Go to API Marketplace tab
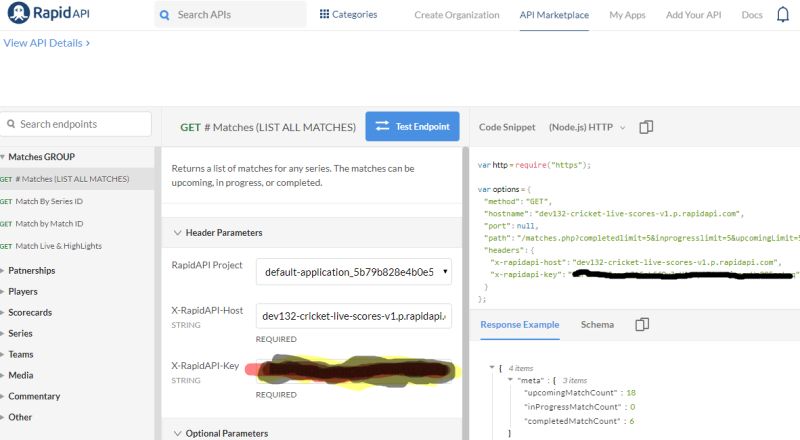Screen dimensions: 800x440 click(554, 15)
